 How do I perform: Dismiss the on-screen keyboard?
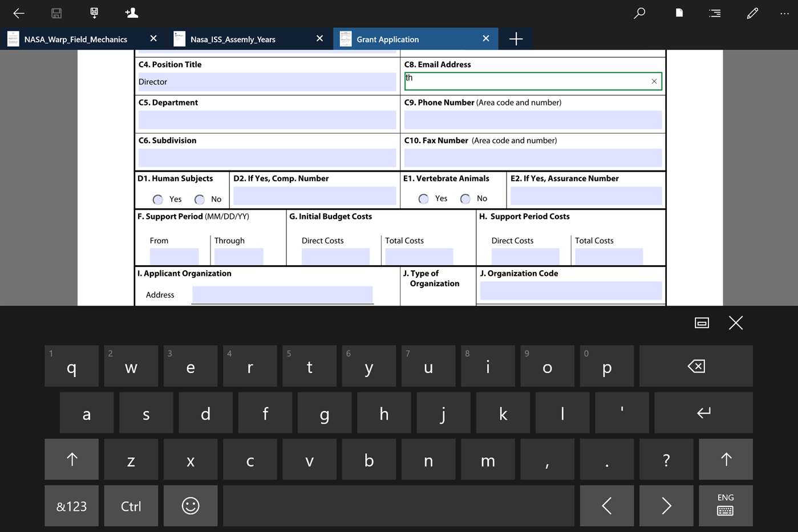[735, 323]
